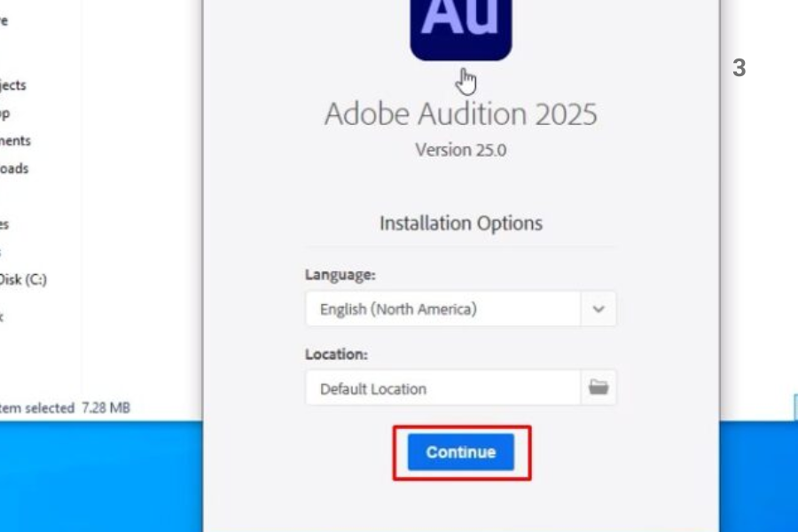Click the blue desktop area right of installer
The height and width of the screenshot is (532, 798).
pyautogui.click(x=758, y=470)
